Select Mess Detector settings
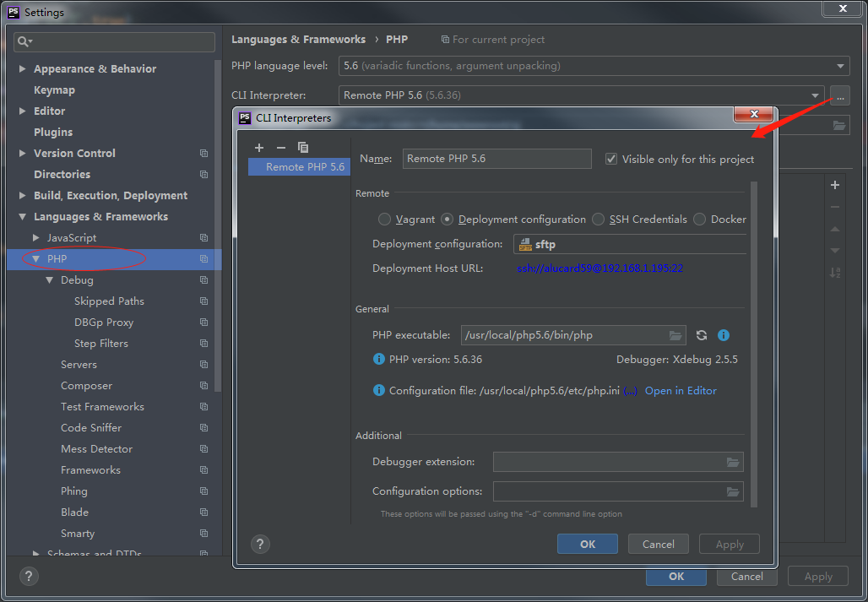 click(x=97, y=448)
